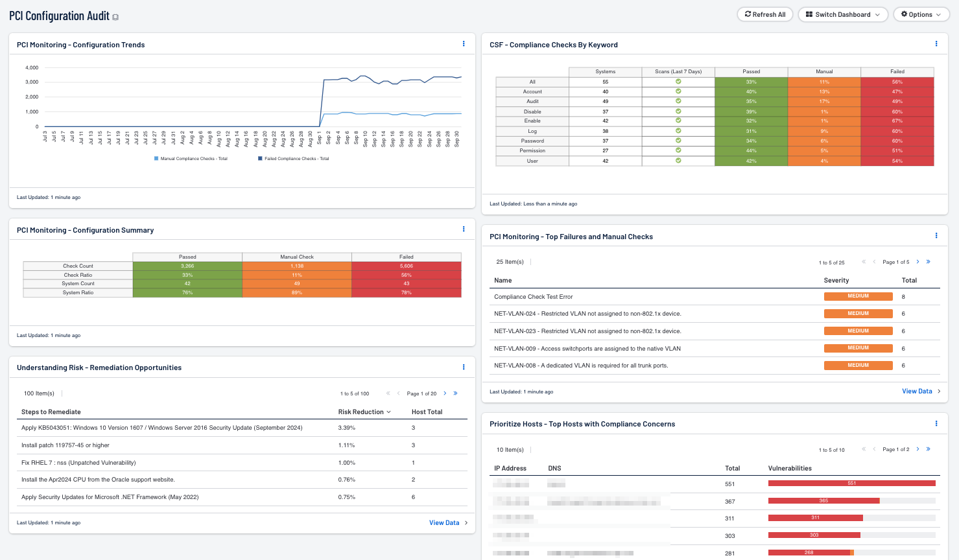The height and width of the screenshot is (560, 959).
Task: Go to next page in Remediation Opportunities
Action: [x=445, y=393]
